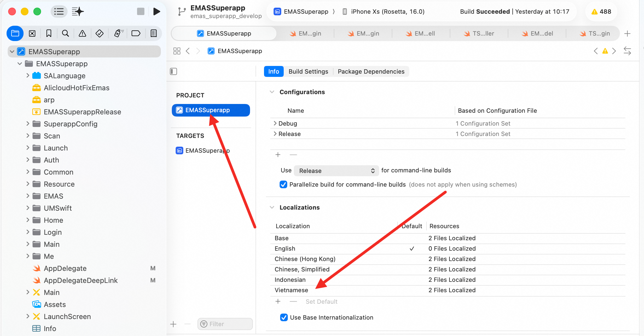Add a new editor tab with plus
The width and height of the screenshot is (644, 336).
point(628,33)
